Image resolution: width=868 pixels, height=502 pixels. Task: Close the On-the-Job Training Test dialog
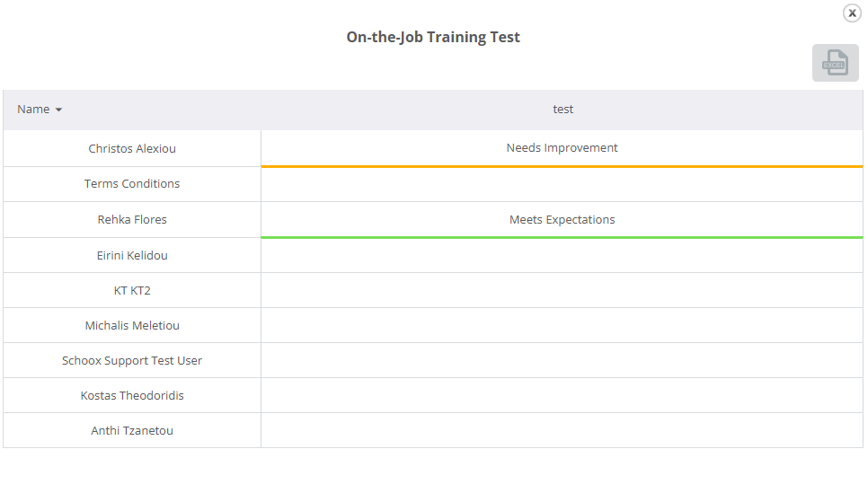coord(852,13)
